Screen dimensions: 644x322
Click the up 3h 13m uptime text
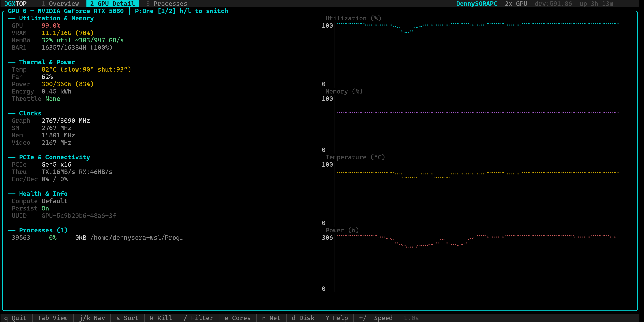596,4
